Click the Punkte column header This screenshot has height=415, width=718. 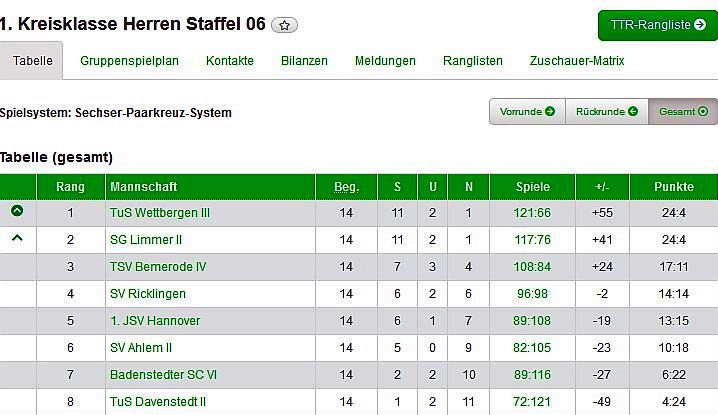pyautogui.click(x=674, y=187)
